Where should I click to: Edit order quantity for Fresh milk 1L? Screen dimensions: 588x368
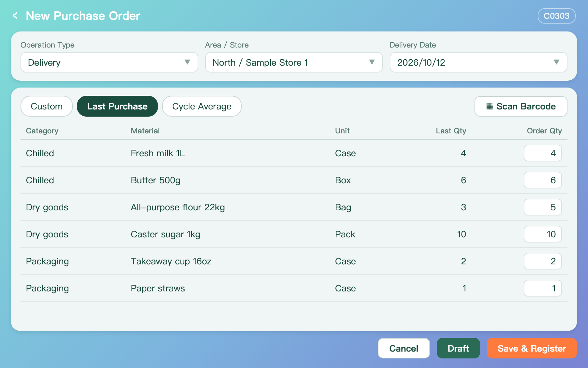pos(543,153)
